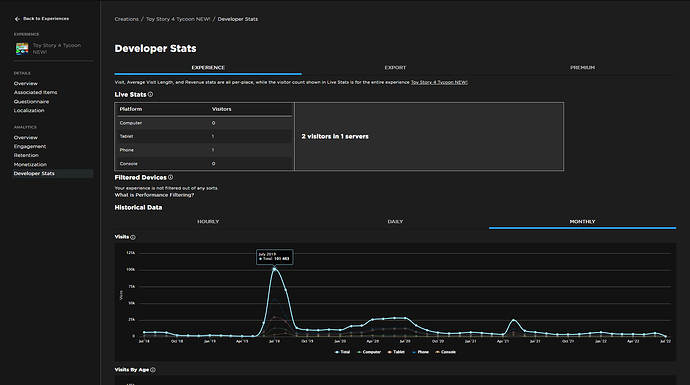Click the Platform column header
This screenshot has width=690, height=385.
point(131,109)
